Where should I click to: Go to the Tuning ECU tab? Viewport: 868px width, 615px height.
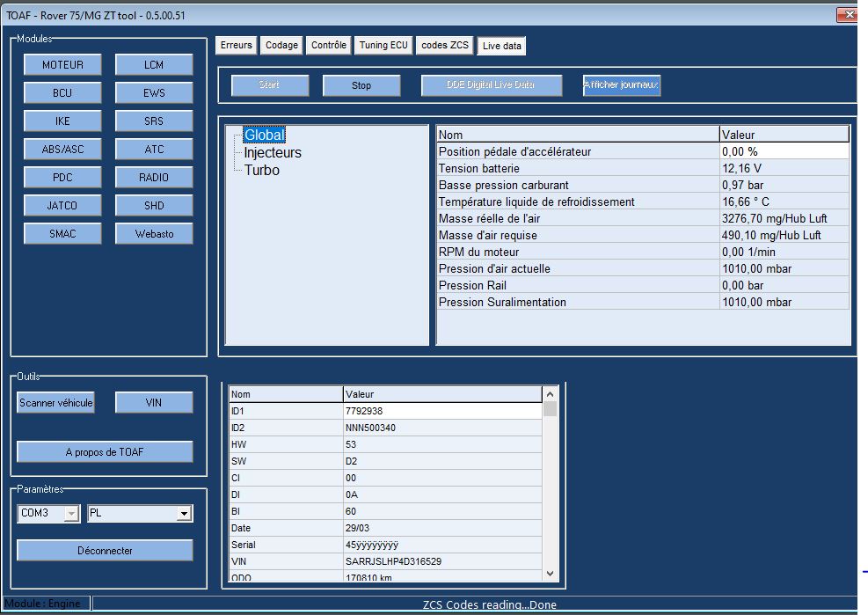tap(383, 46)
